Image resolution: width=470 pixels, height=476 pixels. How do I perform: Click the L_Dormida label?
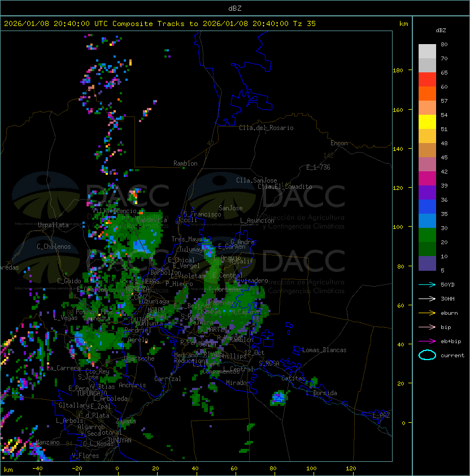321,393
